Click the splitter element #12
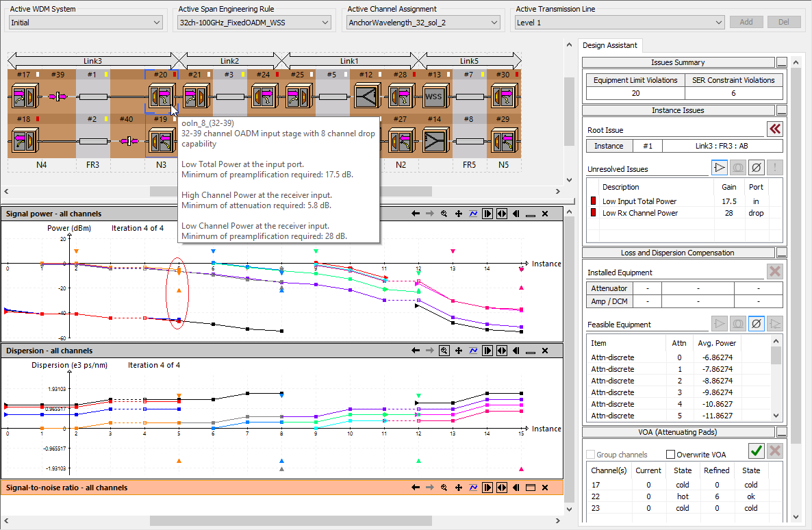 [x=367, y=97]
